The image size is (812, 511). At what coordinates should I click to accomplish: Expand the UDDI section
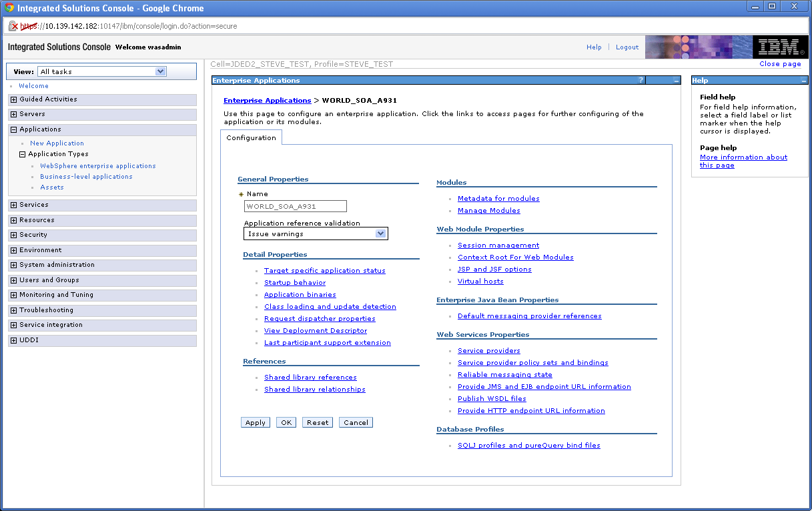[14, 340]
